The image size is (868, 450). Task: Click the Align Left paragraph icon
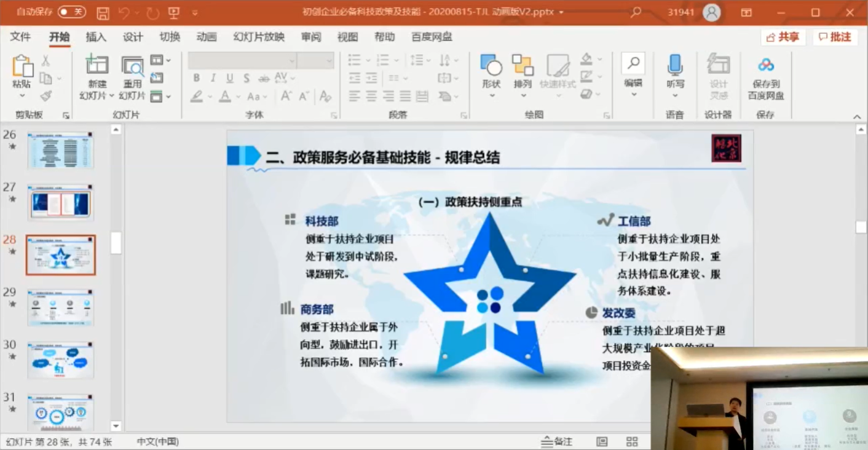(x=354, y=96)
